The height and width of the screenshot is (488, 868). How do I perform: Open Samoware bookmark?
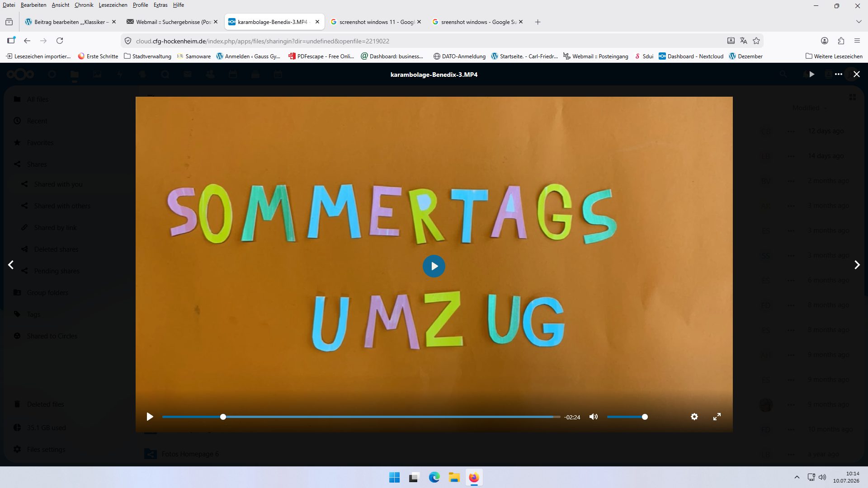click(193, 56)
